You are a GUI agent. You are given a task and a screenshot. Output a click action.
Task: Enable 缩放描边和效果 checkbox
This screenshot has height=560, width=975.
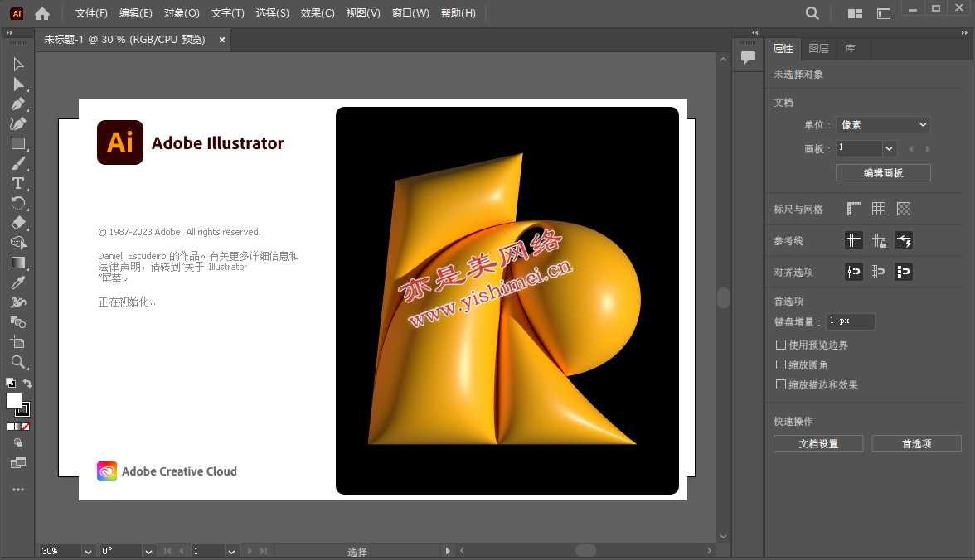[781, 384]
